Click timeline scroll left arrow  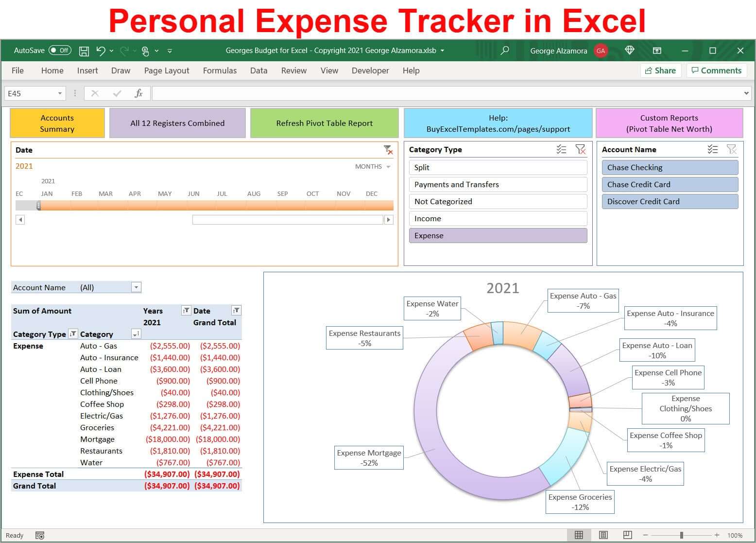(20, 220)
